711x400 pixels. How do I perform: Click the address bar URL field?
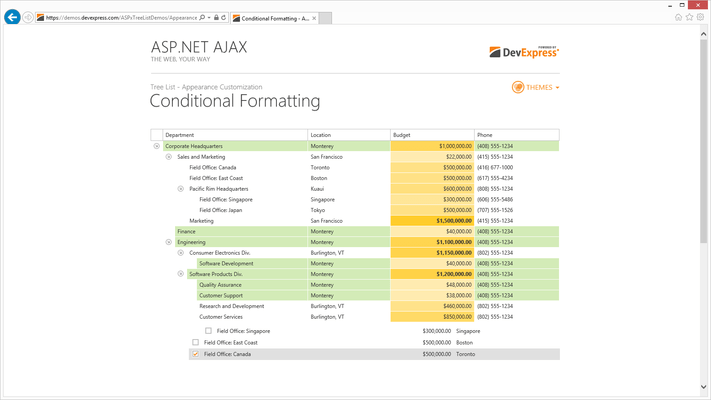pos(120,18)
